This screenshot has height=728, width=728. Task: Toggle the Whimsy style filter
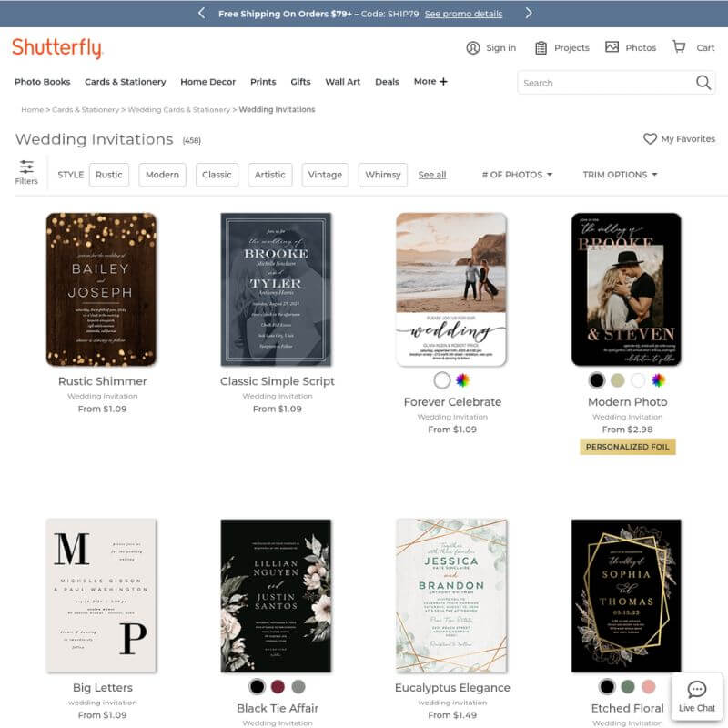[383, 175]
